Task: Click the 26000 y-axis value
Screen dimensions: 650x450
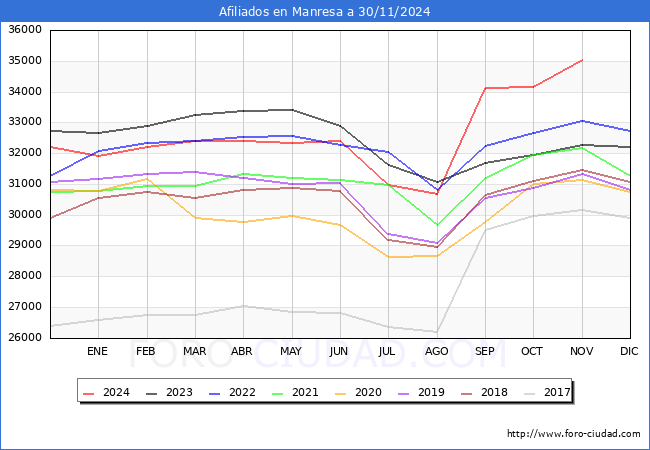Action: click(25, 337)
